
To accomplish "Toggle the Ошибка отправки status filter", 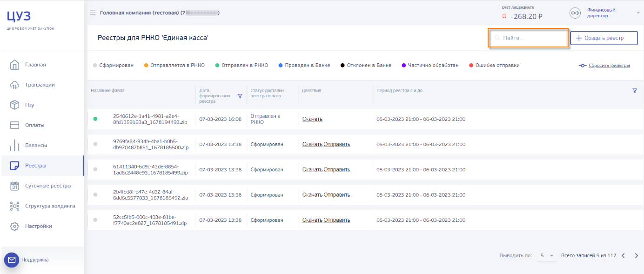I will coord(497,66).
